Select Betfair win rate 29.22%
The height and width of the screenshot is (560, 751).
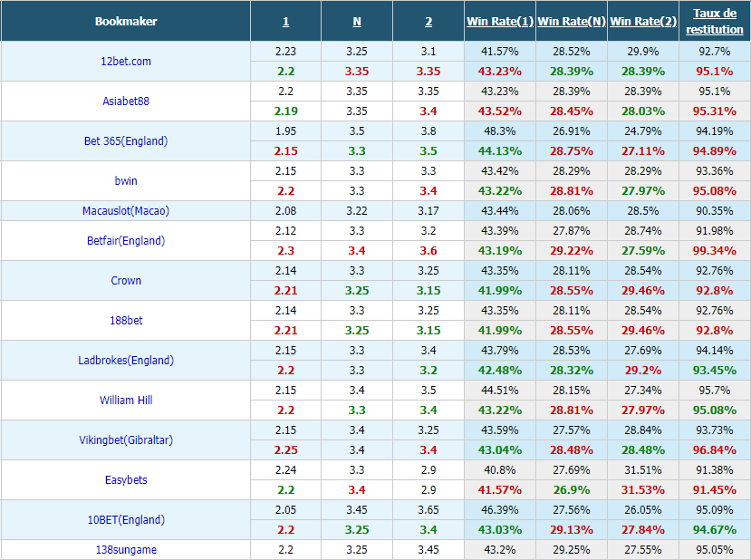pyautogui.click(x=572, y=250)
